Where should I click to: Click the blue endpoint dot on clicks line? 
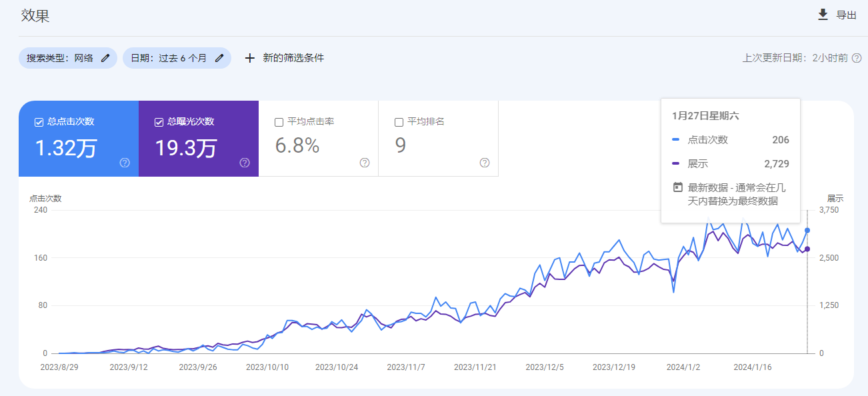[x=807, y=231]
